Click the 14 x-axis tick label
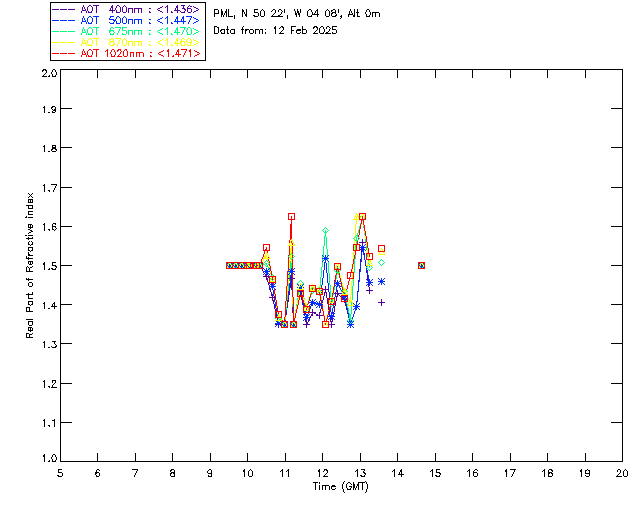This screenshot has height=512, width=640. 398,473
